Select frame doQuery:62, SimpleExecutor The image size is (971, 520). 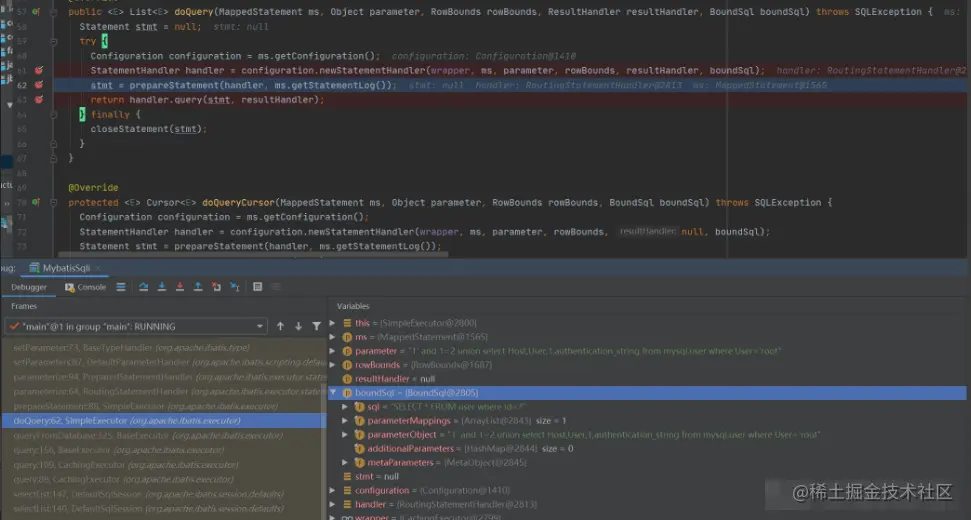point(163,421)
